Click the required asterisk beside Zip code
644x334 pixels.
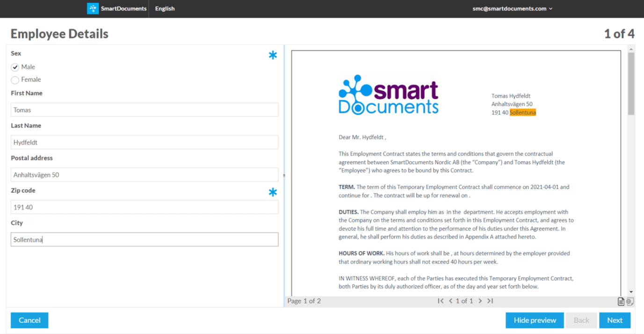tap(273, 192)
